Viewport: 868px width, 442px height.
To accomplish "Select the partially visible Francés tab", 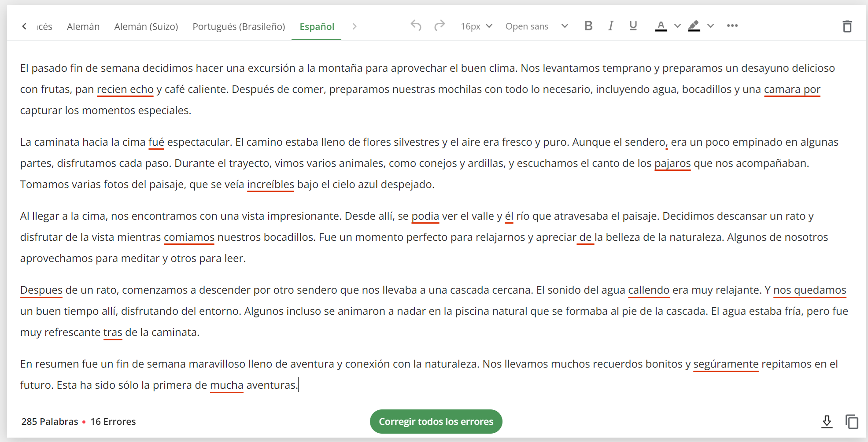I will coord(44,26).
